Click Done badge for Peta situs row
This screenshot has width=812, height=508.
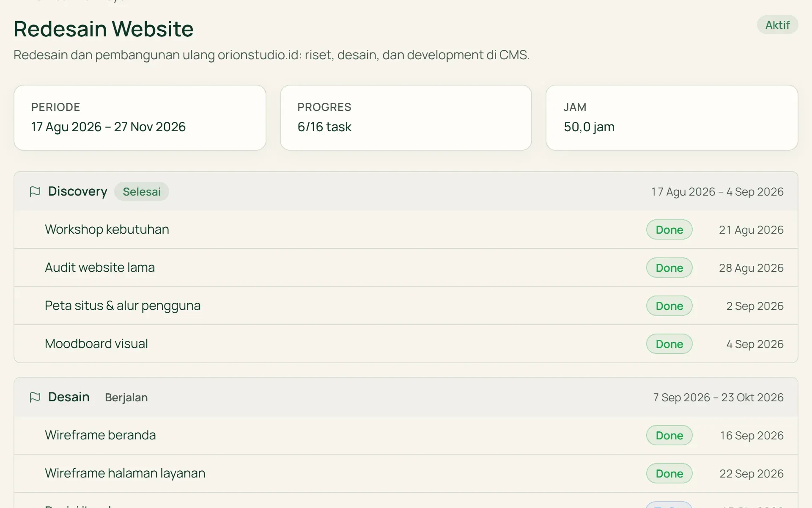click(669, 306)
